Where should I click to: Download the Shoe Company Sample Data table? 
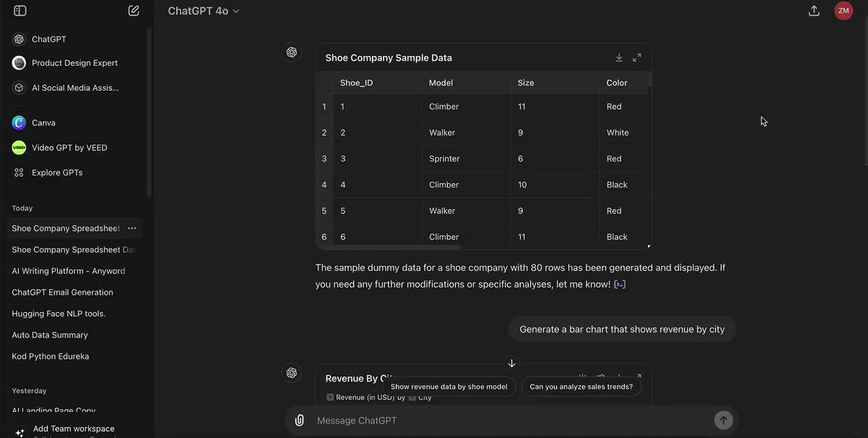(x=619, y=58)
